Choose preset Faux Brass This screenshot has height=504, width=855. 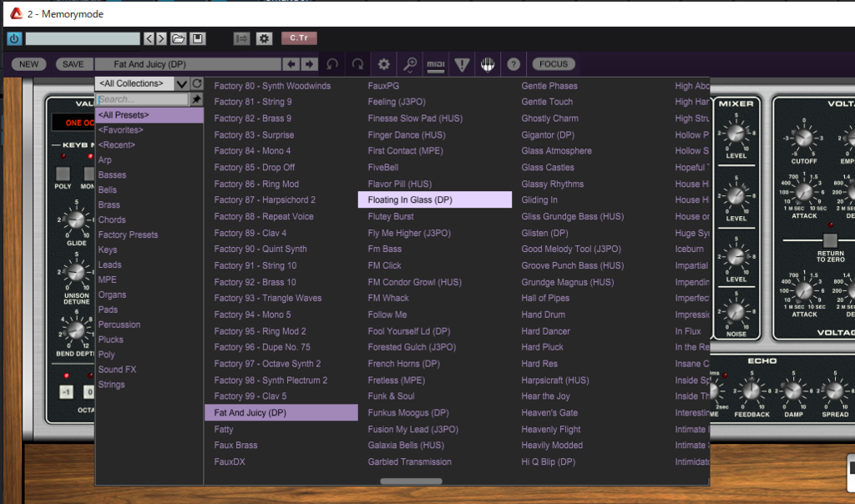(235, 445)
